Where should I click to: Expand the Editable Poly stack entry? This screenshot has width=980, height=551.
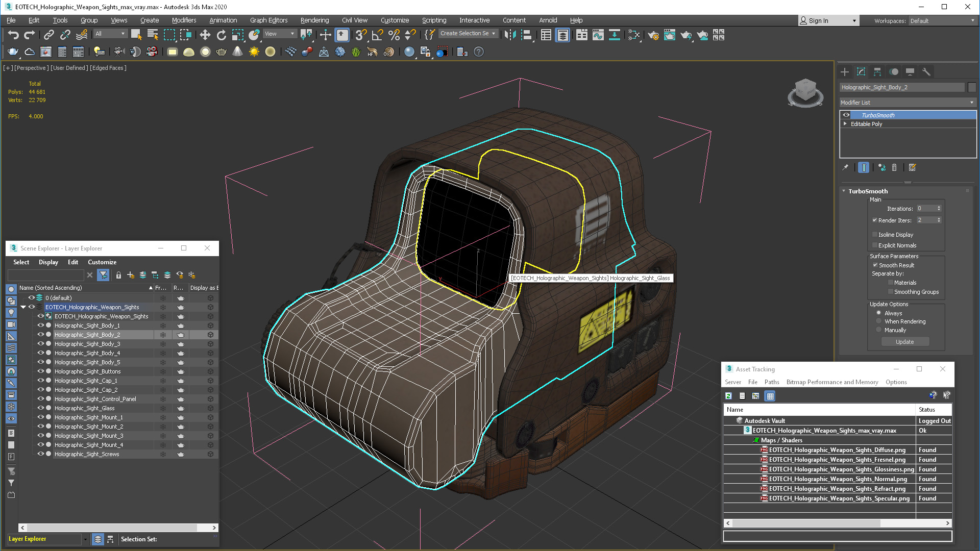[845, 124]
